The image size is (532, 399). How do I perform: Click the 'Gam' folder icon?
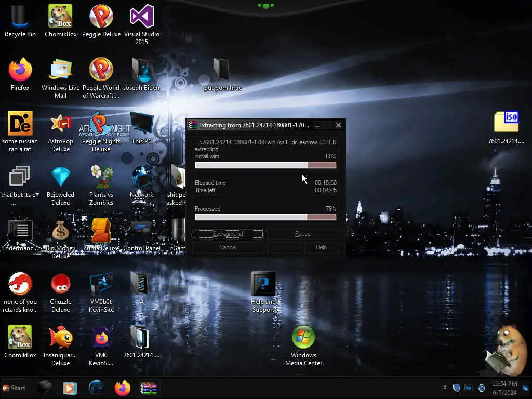178,235
